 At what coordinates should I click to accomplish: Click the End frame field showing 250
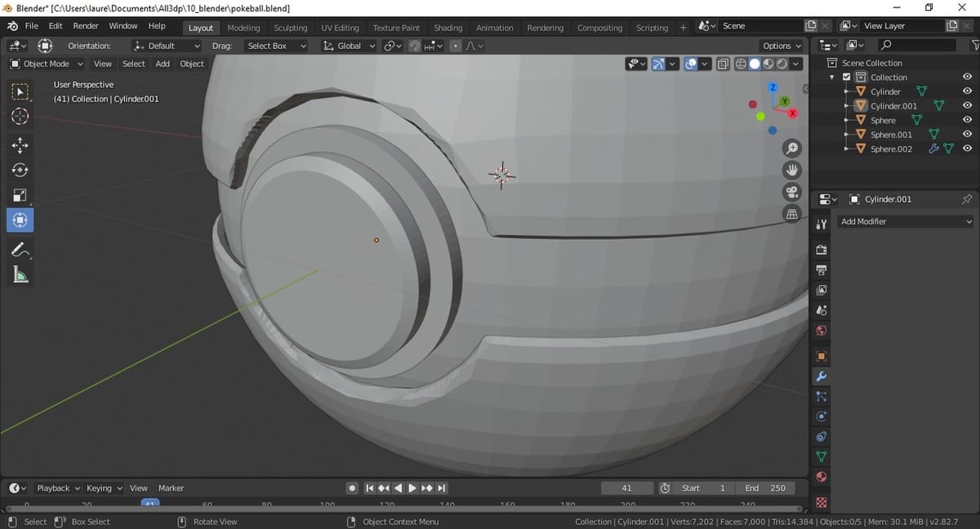767,488
